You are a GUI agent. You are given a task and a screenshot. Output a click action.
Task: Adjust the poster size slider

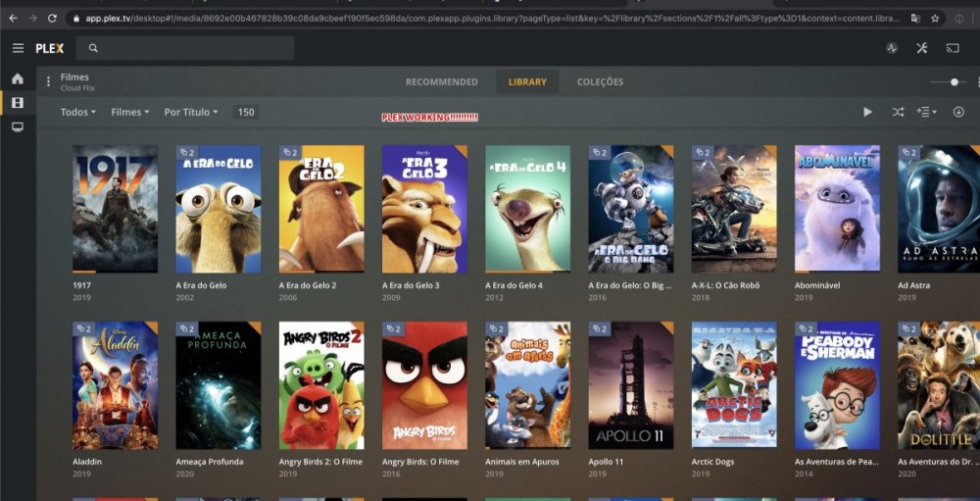coord(955,82)
